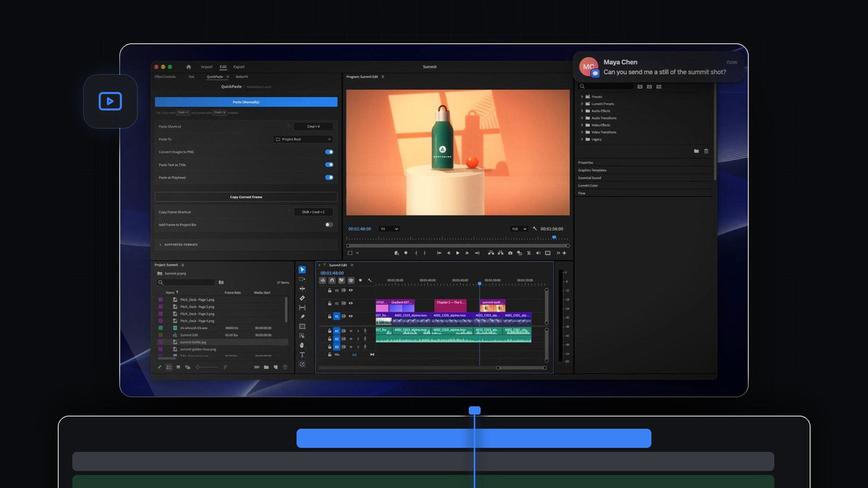This screenshot has width=868, height=488.
Task: Toggle V3 track eye visibility
Action: pyautogui.click(x=351, y=290)
